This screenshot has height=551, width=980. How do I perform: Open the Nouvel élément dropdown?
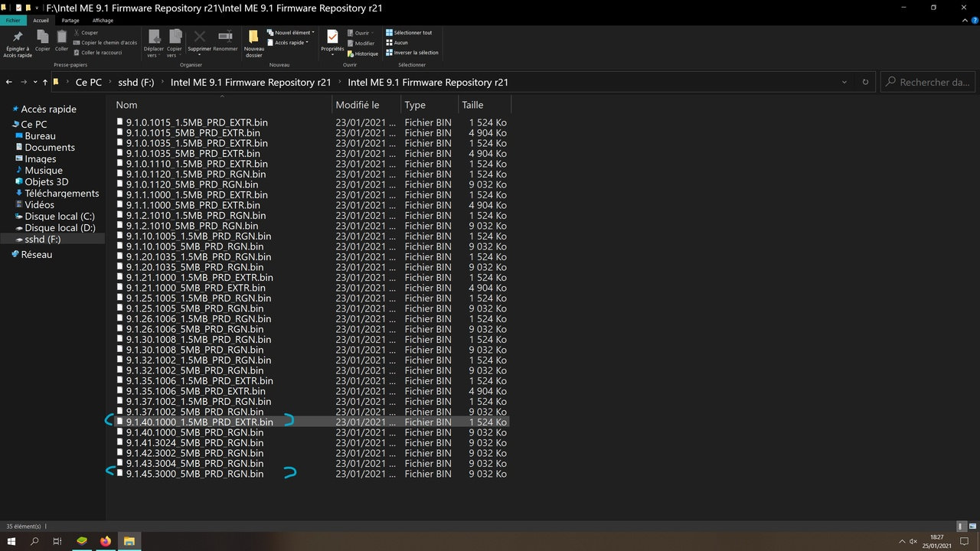pyautogui.click(x=291, y=33)
